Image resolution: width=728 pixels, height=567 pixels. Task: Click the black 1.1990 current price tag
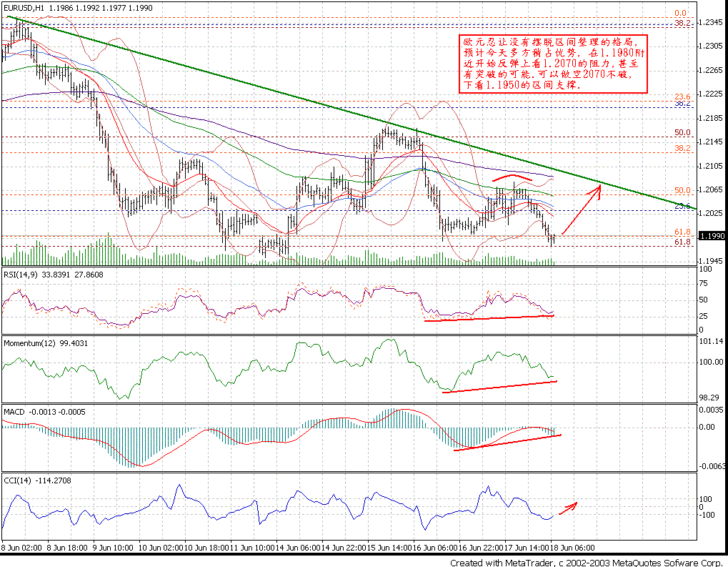pyautogui.click(x=713, y=236)
